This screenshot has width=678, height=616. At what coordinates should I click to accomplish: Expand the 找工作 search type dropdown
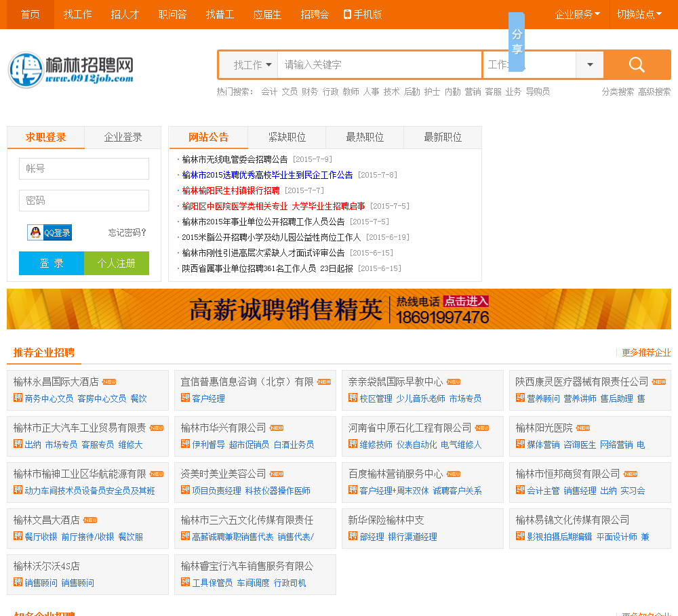click(252, 65)
